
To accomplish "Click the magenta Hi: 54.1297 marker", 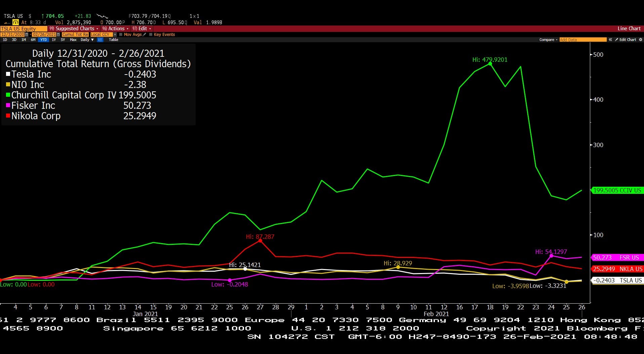I will click(551, 256).
